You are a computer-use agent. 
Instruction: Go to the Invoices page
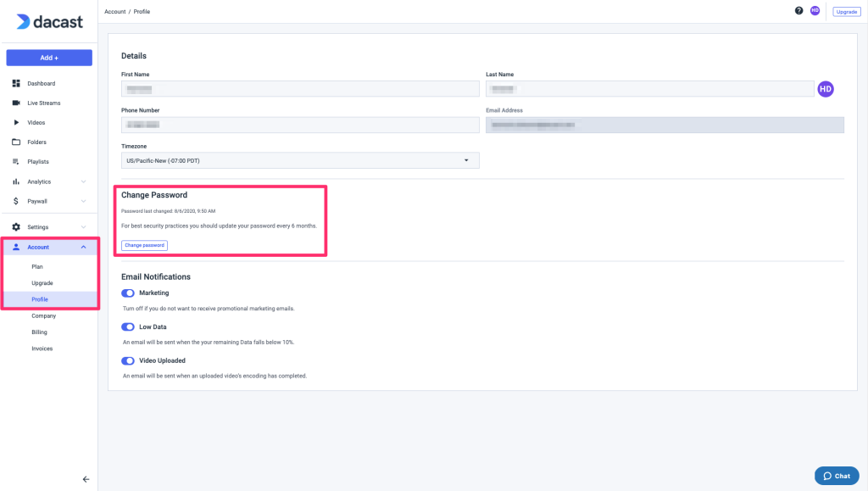(42, 349)
